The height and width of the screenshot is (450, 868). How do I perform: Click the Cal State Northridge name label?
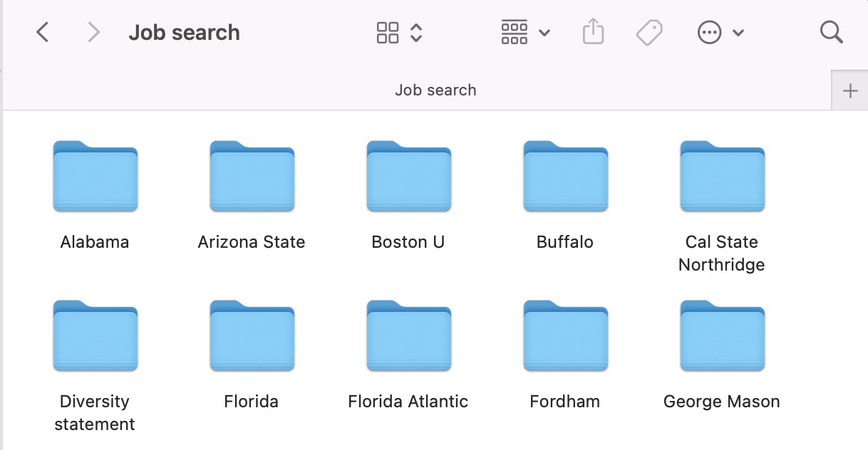(722, 253)
